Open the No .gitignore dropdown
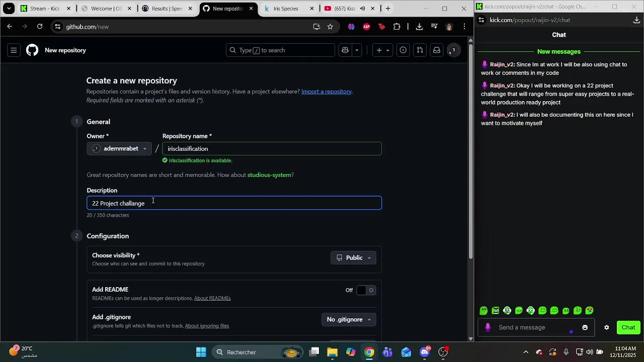Viewport: 644px width, 362px height. pos(349,320)
